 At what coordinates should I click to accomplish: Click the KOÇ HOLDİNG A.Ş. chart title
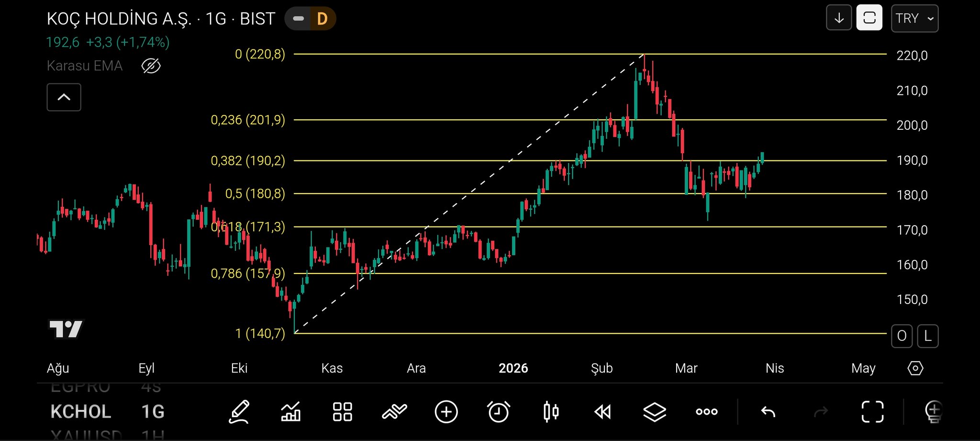[119, 19]
